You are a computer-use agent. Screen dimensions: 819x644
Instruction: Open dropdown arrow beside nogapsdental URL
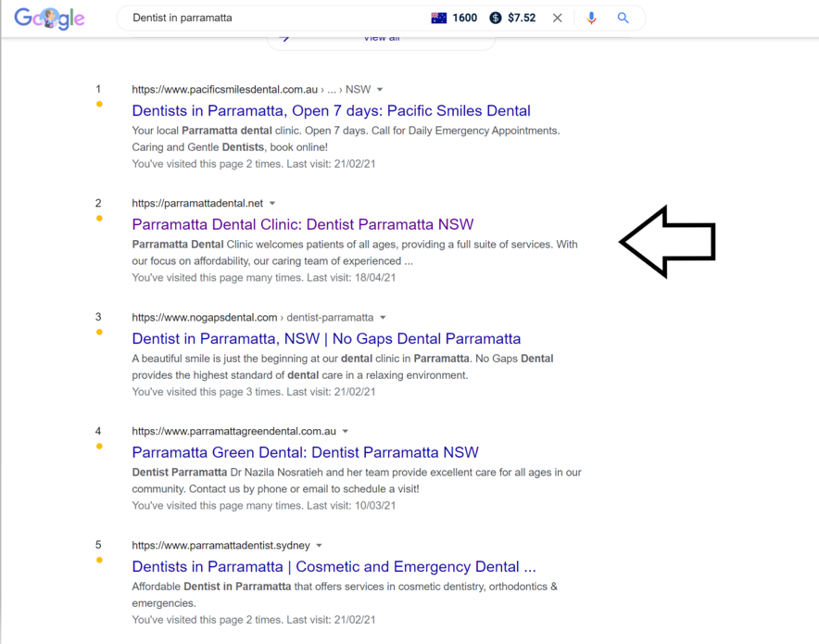(x=383, y=318)
